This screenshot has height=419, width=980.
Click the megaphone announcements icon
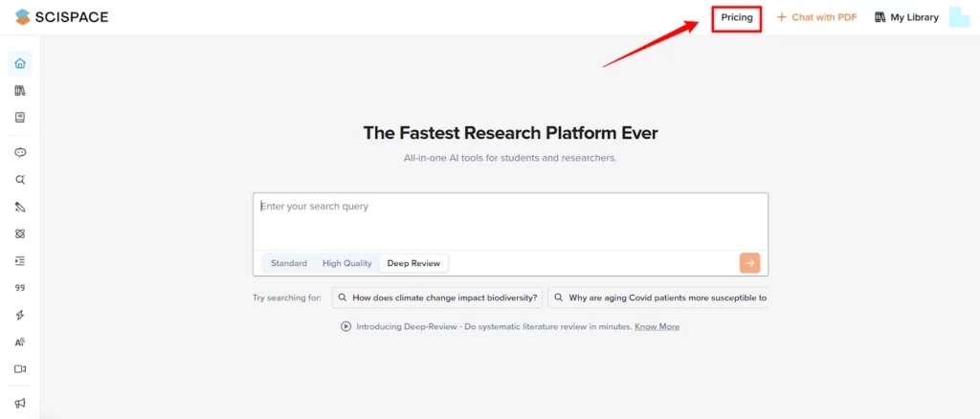[x=20, y=403]
